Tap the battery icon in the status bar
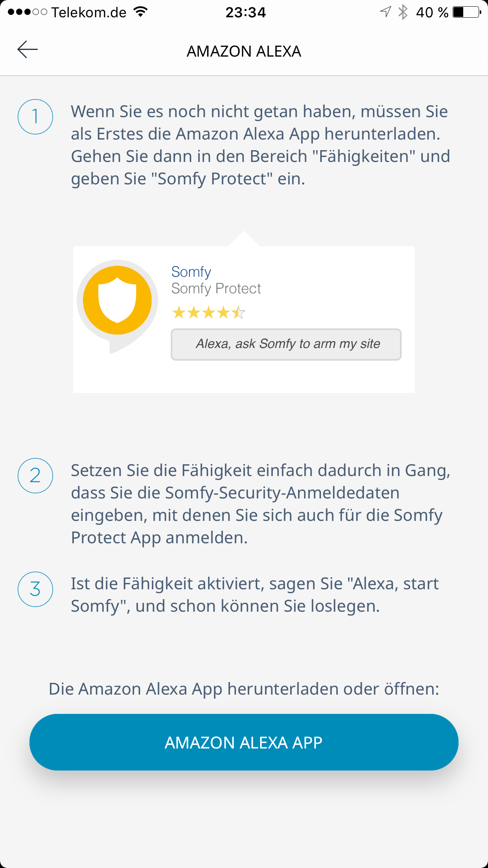488x868 pixels. [466, 12]
